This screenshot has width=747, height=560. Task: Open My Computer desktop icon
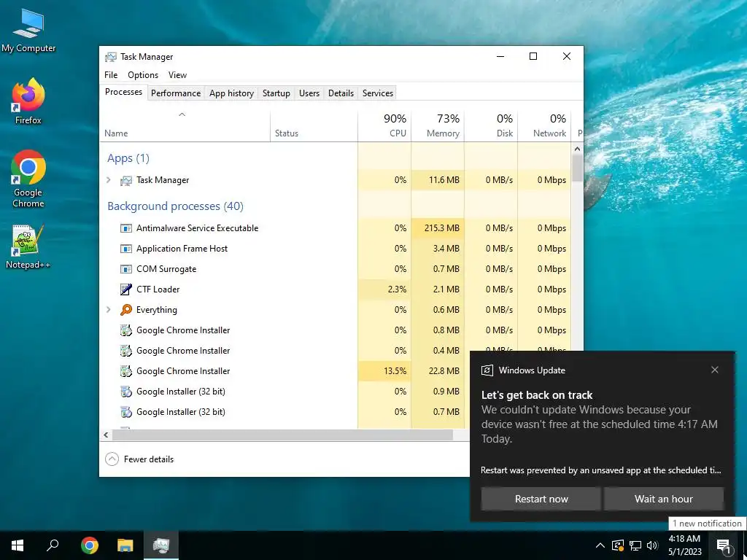[28, 31]
